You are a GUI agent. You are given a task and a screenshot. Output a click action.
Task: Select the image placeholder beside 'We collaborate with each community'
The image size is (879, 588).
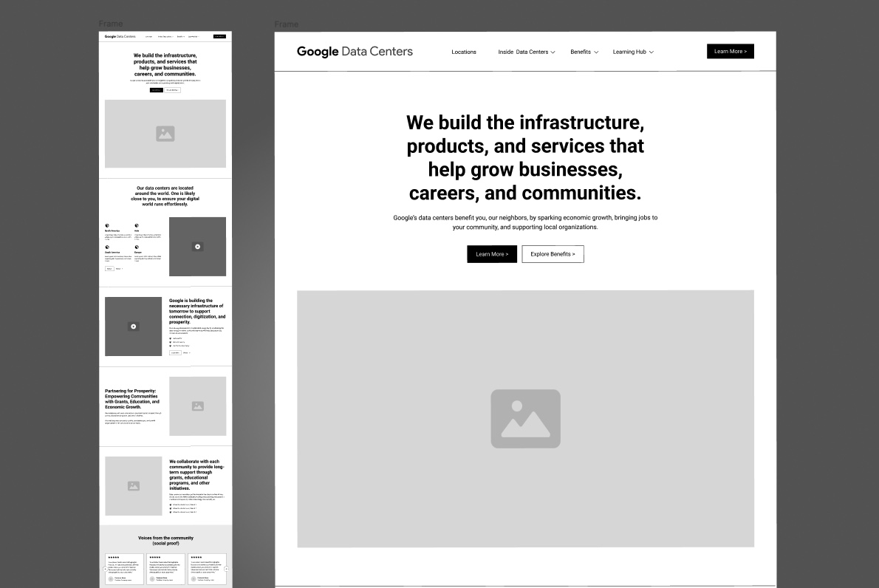coord(134,486)
